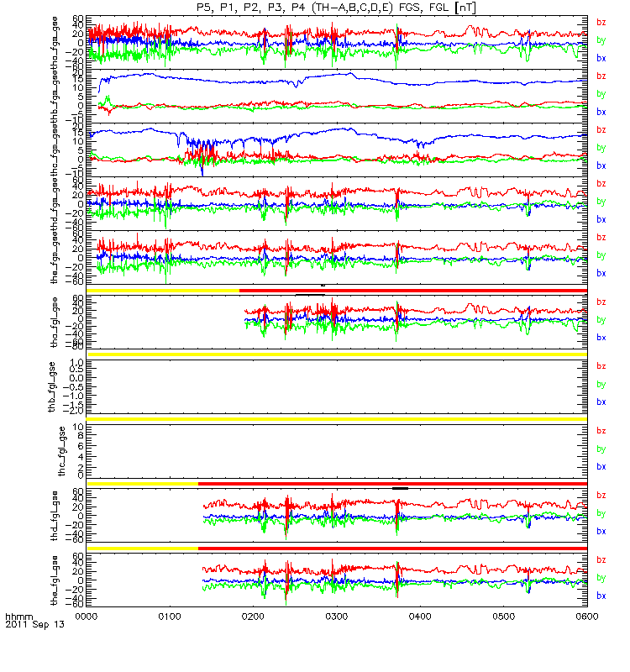Click the red 'bz' legend of thb_fgs panel
The image size is (630, 672).
(x=601, y=76)
